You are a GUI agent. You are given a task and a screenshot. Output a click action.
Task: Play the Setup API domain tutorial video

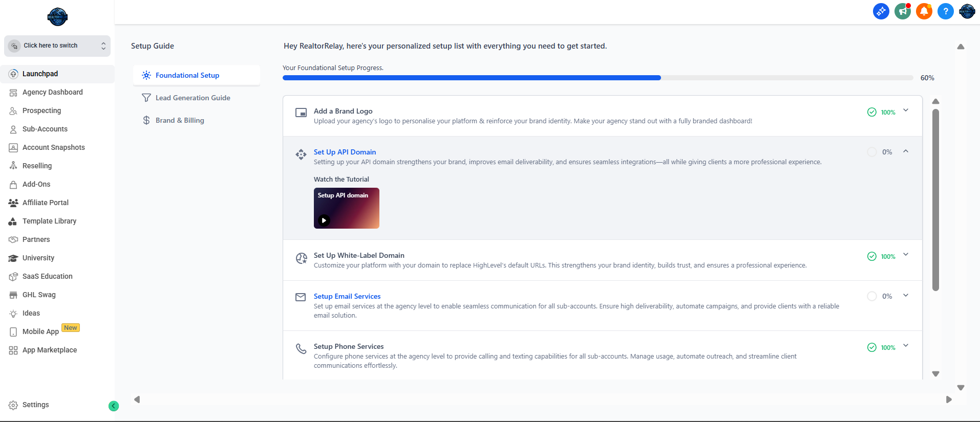coord(324,220)
